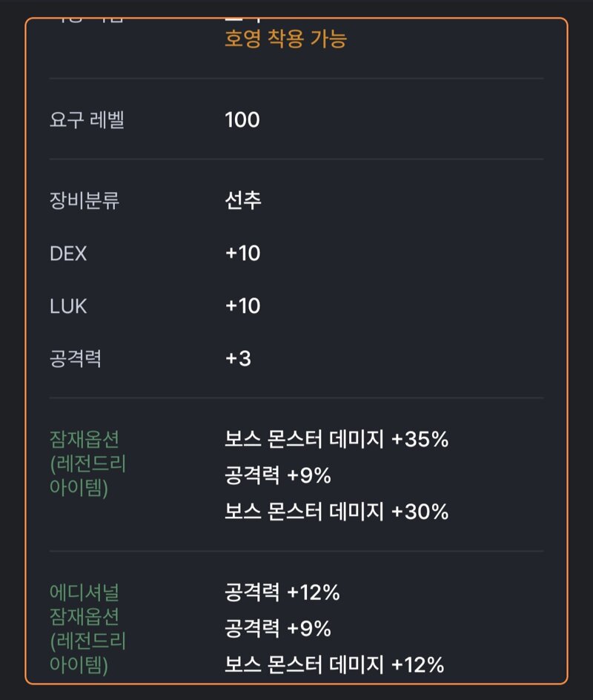Click the orange '호영 착용 가능' text
Image resolution: width=593 pixels, height=700 pixels.
point(285,39)
